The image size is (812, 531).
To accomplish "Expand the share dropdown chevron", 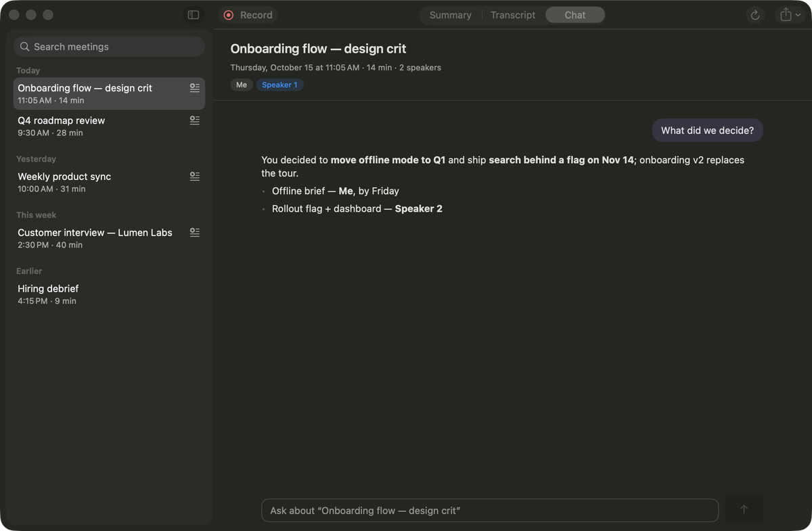I will coord(798,15).
